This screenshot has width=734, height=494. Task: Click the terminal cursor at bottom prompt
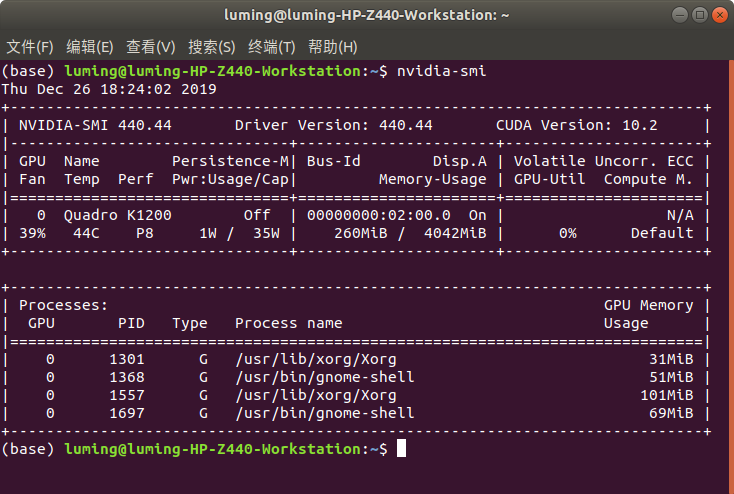click(402, 448)
